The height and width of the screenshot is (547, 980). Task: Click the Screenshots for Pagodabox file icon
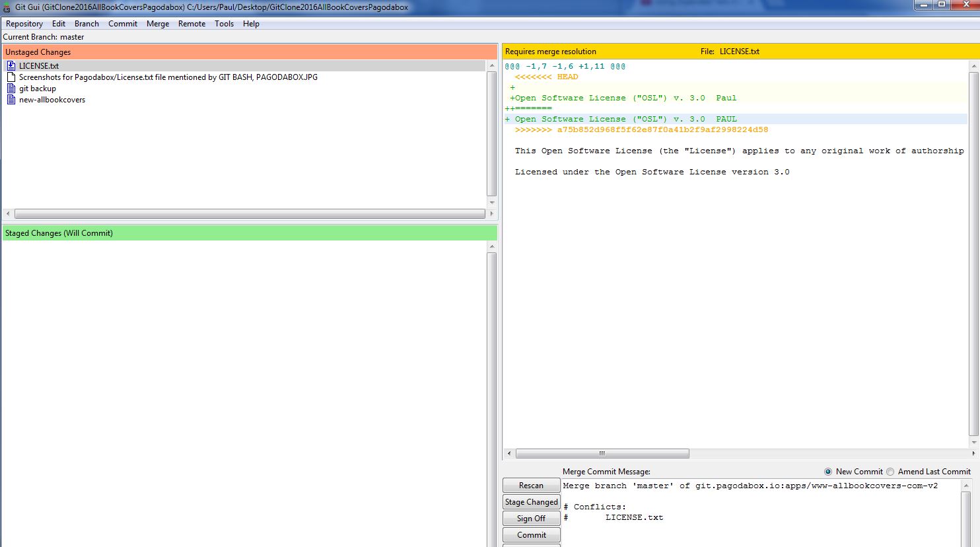[x=11, y=77]
